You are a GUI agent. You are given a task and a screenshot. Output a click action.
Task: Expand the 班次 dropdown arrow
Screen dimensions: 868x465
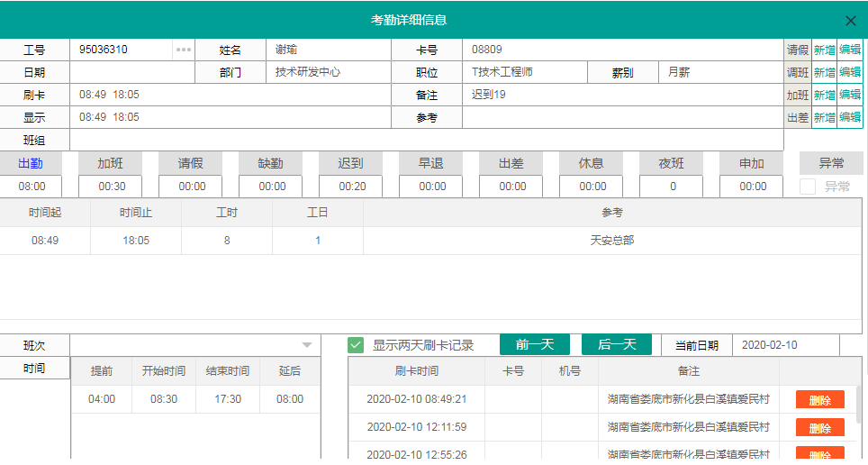pyautogui.click(x=306, y=345)
